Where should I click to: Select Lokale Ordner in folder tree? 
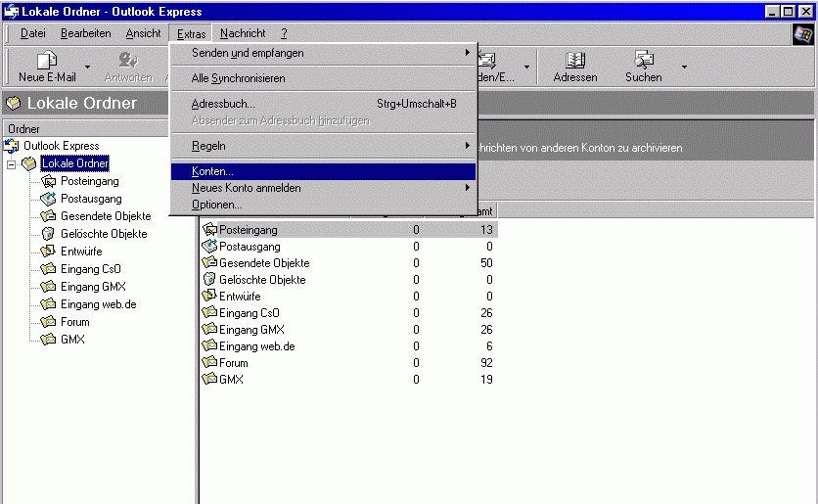tap(75, 163)
